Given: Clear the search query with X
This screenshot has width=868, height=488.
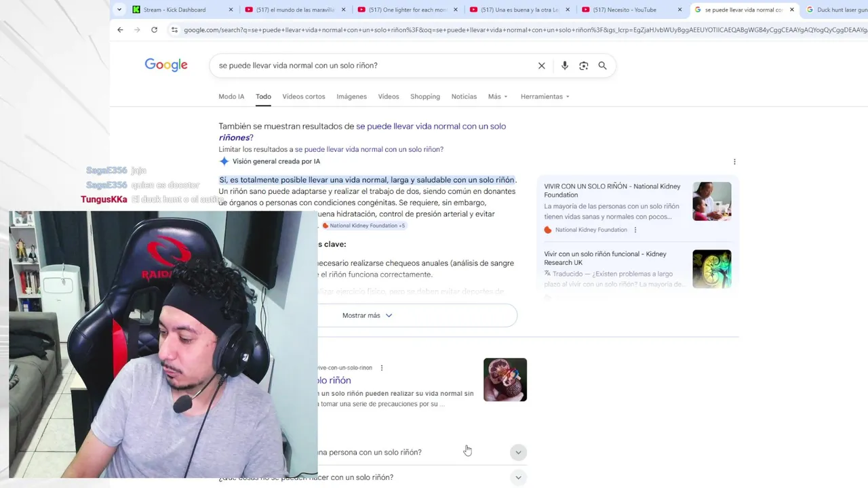Looking at the screenshot, I should [x=541, y=66].
